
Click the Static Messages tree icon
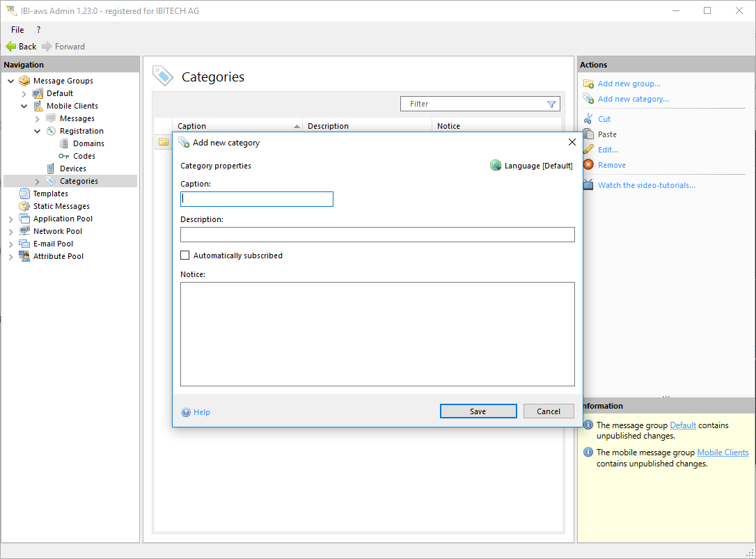pyautogui.click(x=24, y=206)
